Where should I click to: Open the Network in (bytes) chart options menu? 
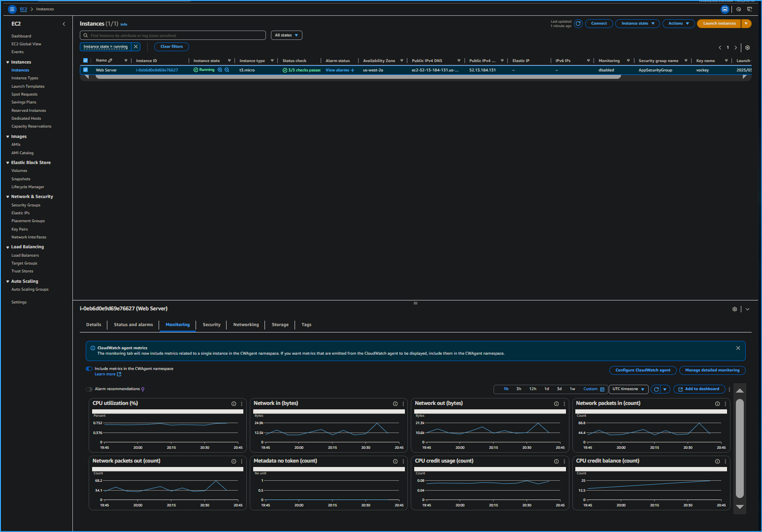403,403
